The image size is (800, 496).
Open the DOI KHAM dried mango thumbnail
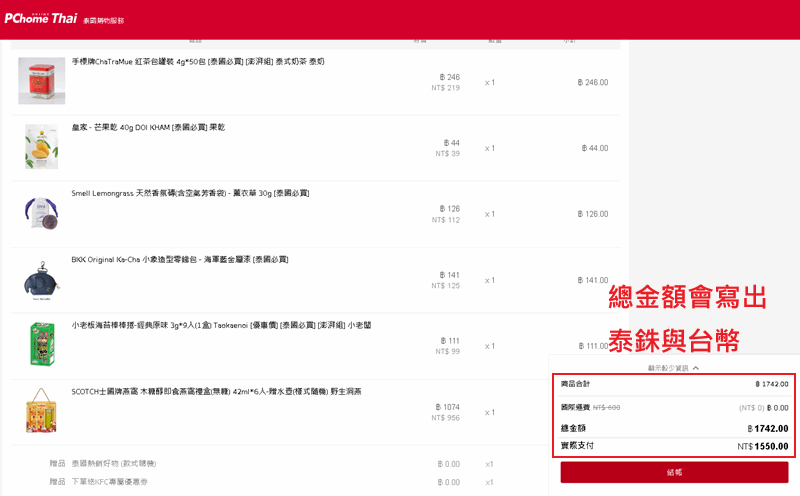click(41, 147)
